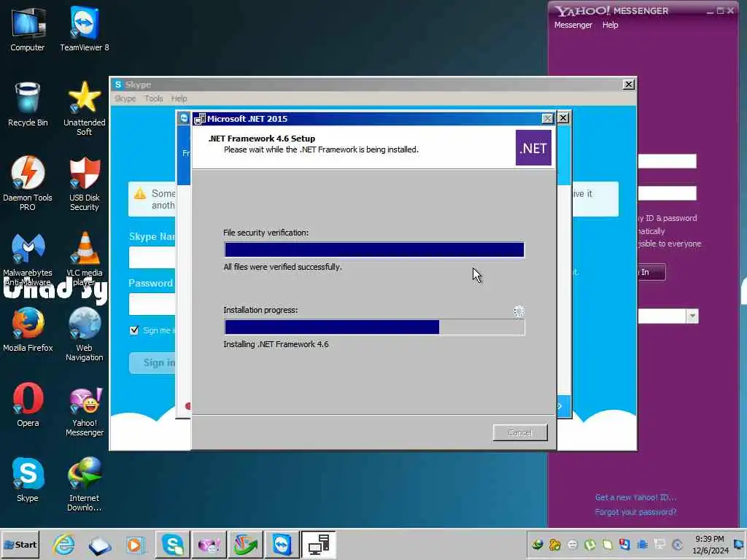
Task: Click 'All files were verified successfully' text
Action: coord(282,267)
